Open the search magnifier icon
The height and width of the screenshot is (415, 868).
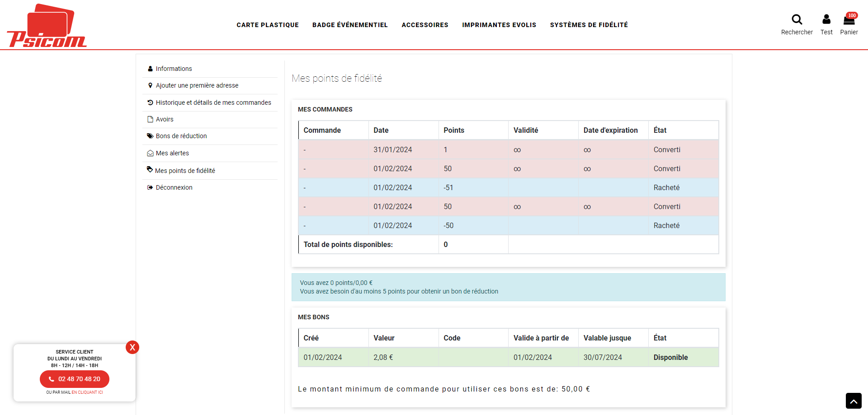(x=797, y=19)
